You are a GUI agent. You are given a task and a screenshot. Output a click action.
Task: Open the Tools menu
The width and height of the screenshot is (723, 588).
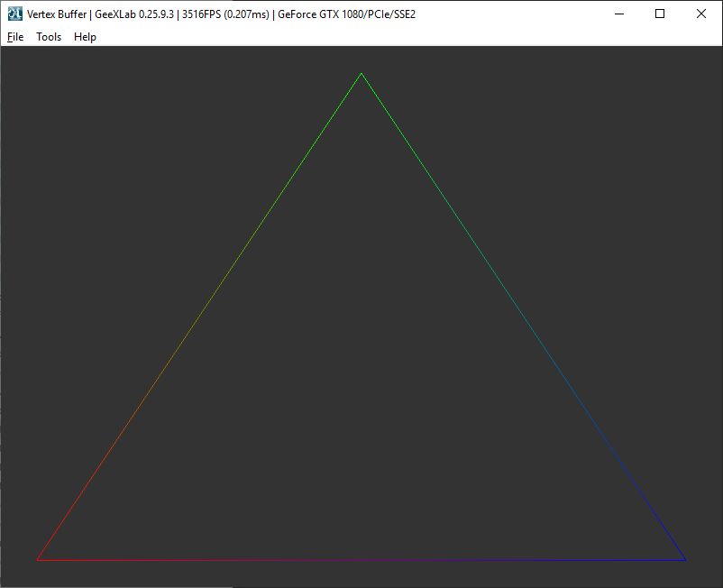49,37
